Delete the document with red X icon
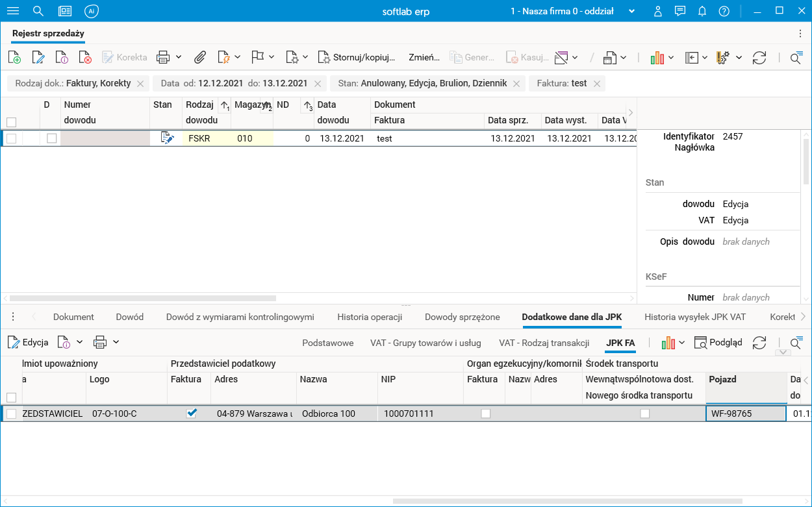 85,58
